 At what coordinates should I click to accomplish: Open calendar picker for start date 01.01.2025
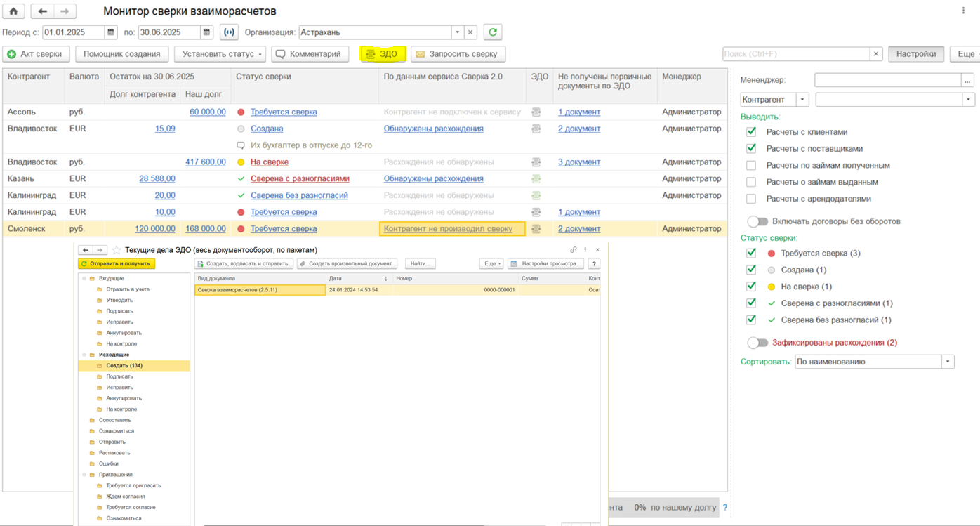(x=111, y=32)
